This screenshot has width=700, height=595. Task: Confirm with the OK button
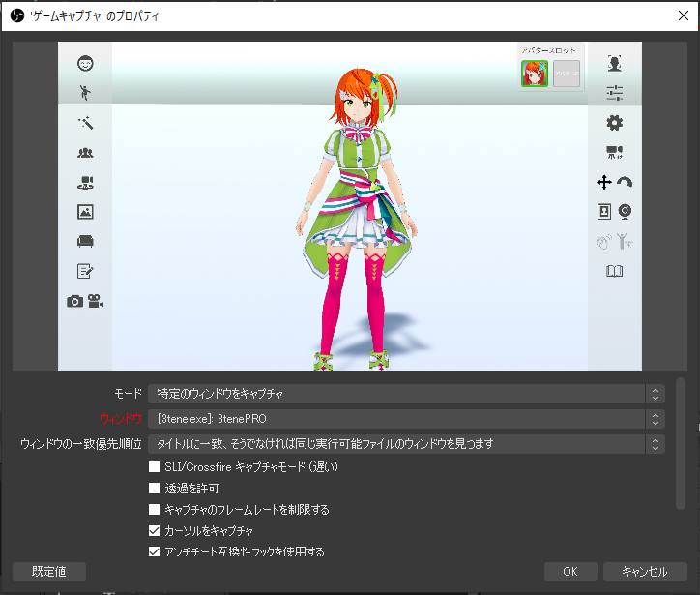(570, 572)
